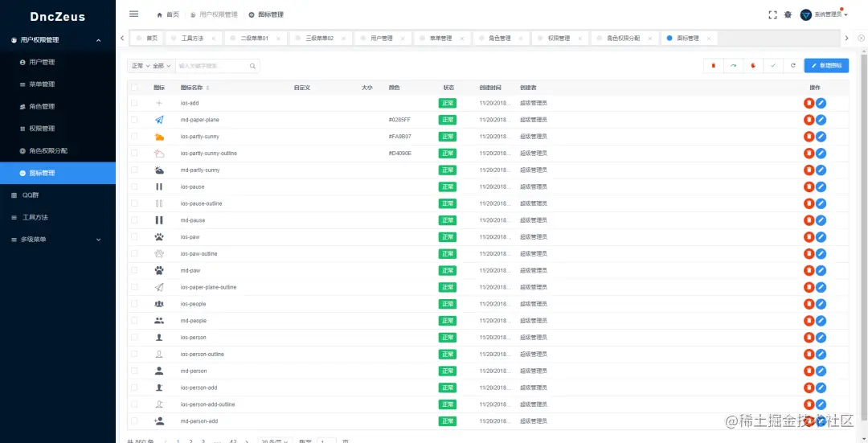
Task: Check the md-paper-plane row checkbox
Action: tap(134, 120)
